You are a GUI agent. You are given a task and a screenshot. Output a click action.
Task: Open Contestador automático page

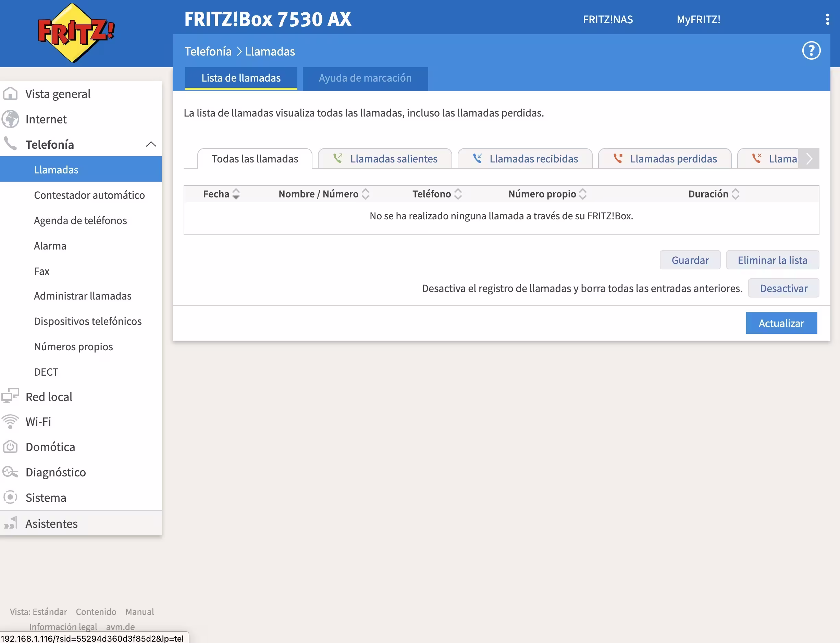coord(89,195)
